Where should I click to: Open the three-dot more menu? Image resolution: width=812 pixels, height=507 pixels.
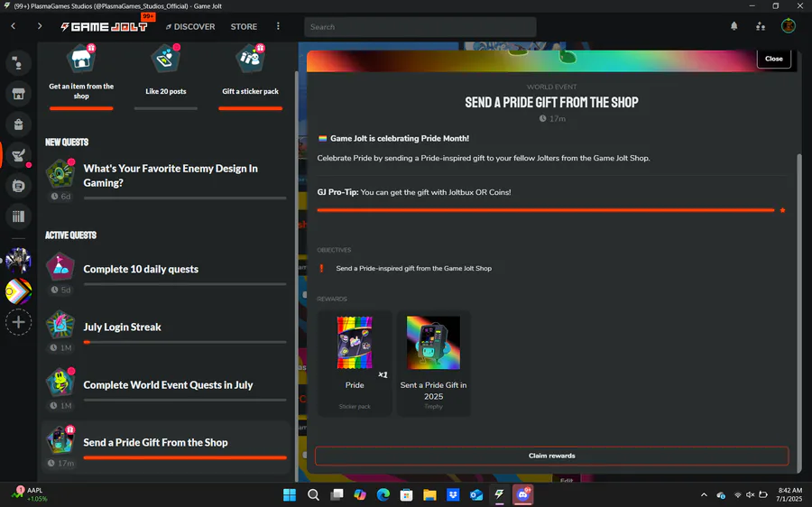point(278,26)
